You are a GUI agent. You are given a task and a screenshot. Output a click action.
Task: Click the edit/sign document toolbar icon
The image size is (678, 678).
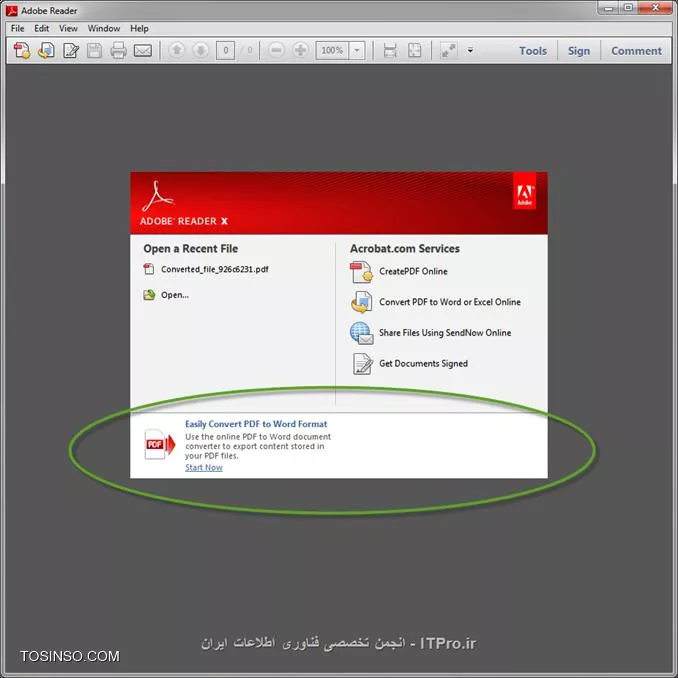point(71,51)
